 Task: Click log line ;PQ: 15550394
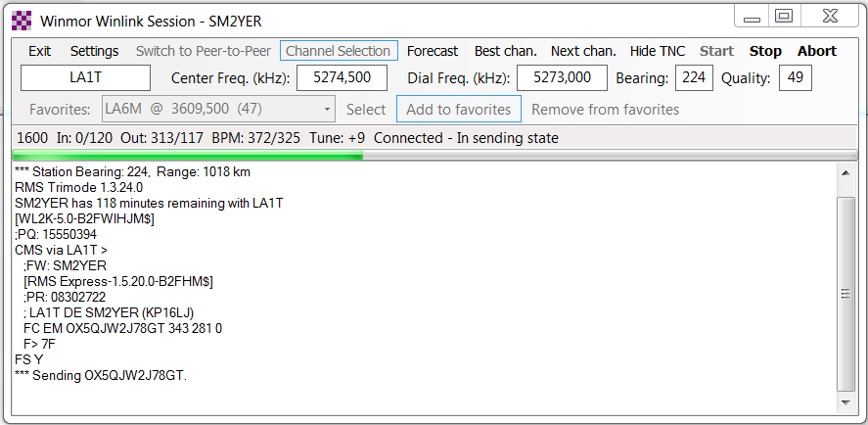coord(56,235)
